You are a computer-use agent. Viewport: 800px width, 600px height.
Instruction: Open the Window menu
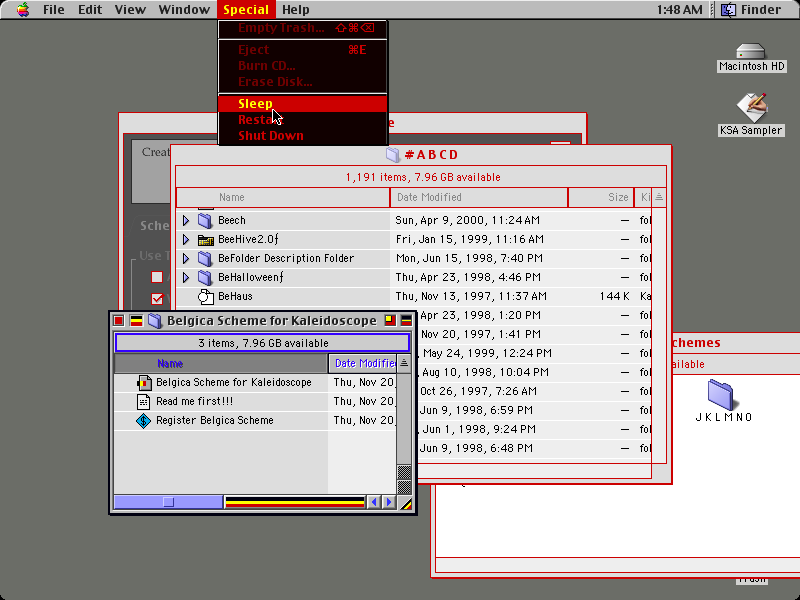pyautogui.click(x=184, y=9)
